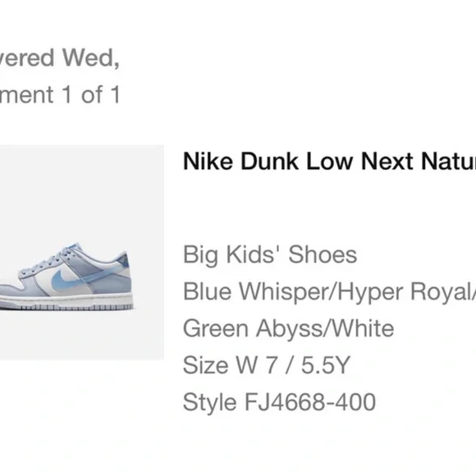The image size is (476, 476).
Task: Click the word Wed in the delivery status
Action: pos(90,57)
